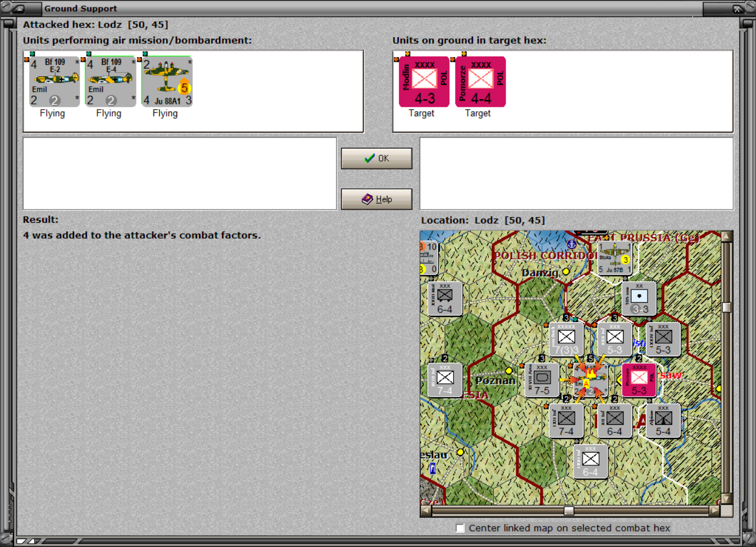Click the 'Target' label under Pomorze unit

click(478, 114)
